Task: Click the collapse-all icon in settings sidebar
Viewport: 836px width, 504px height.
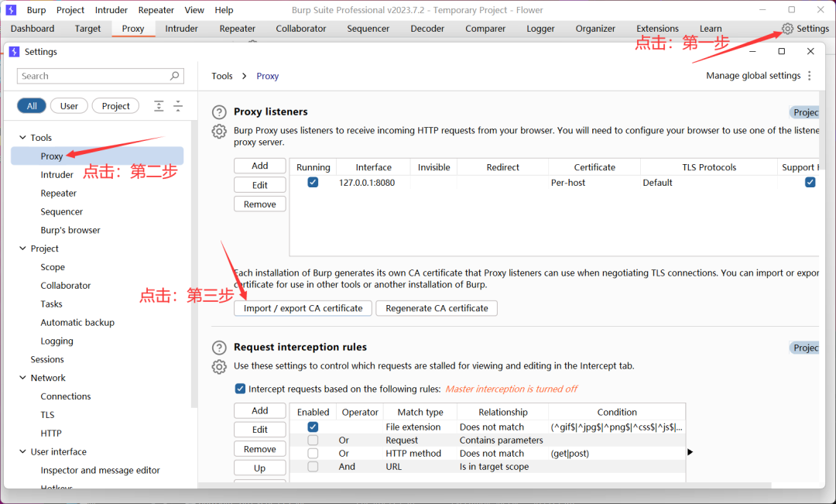Action: 178,106
